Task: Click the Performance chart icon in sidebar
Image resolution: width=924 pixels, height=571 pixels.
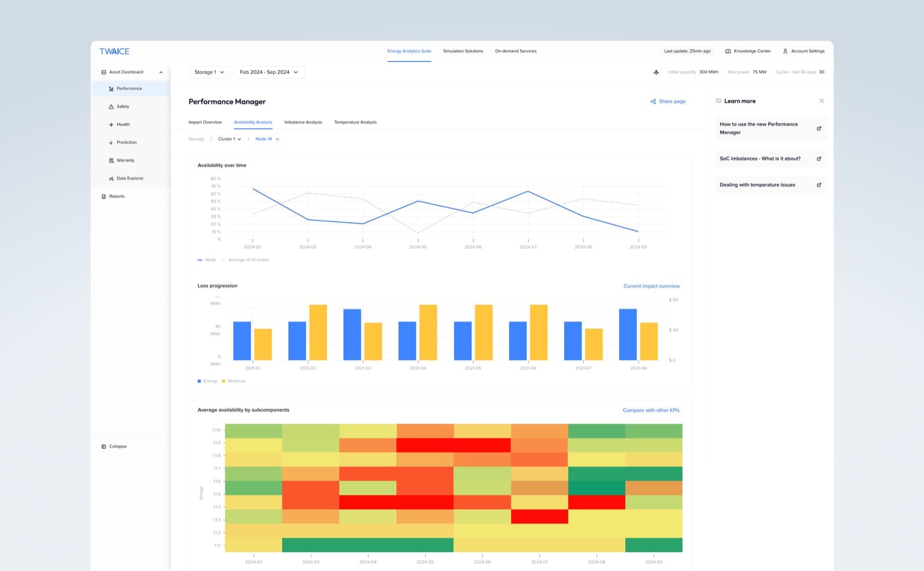Action: [111, 89]
